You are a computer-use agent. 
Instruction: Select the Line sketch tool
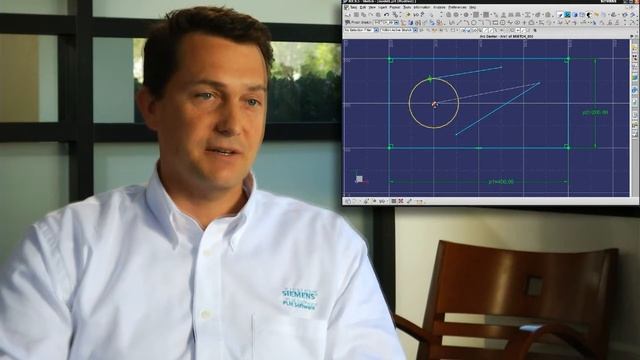pos(458,22)
